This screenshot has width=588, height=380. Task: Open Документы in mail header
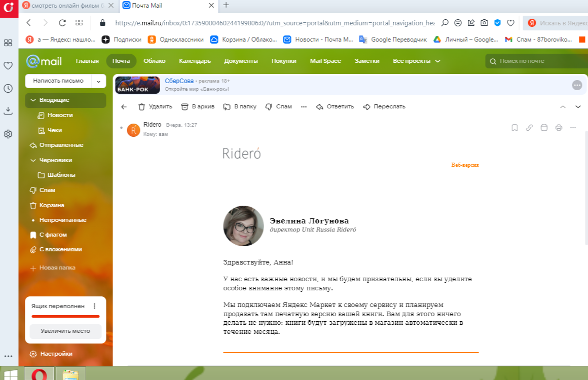point(241,61)
